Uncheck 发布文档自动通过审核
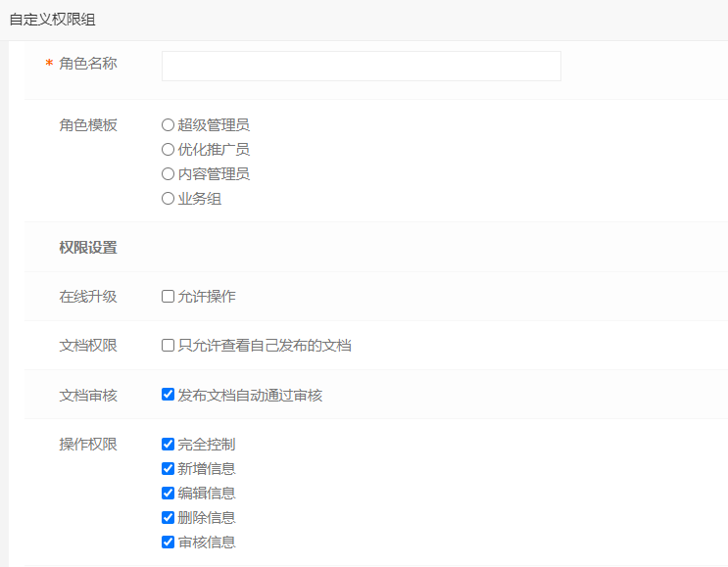 (x=168, y=395)
